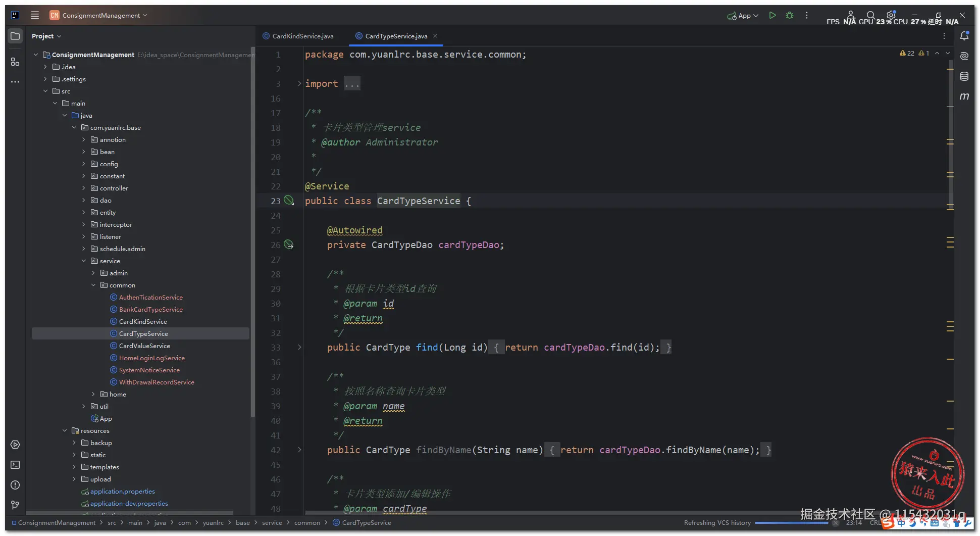Collapse the resources folder

coord(65,430)
